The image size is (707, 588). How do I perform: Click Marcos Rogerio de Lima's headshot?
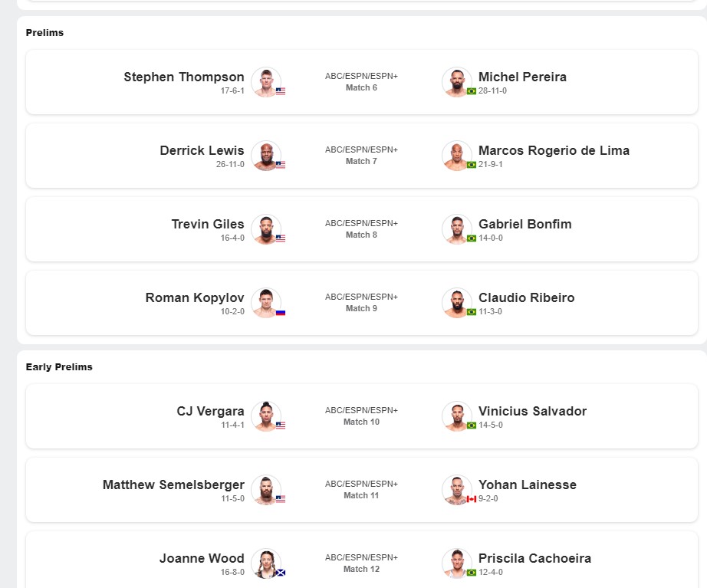click(457, 155)
